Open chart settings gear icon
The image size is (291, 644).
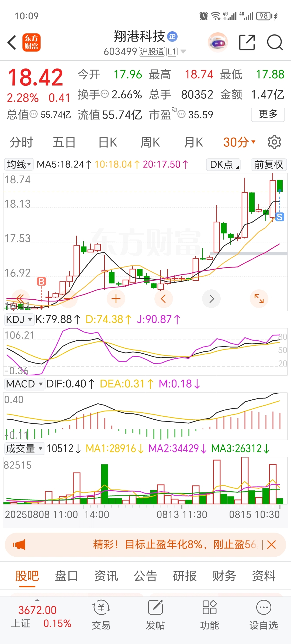274,142
